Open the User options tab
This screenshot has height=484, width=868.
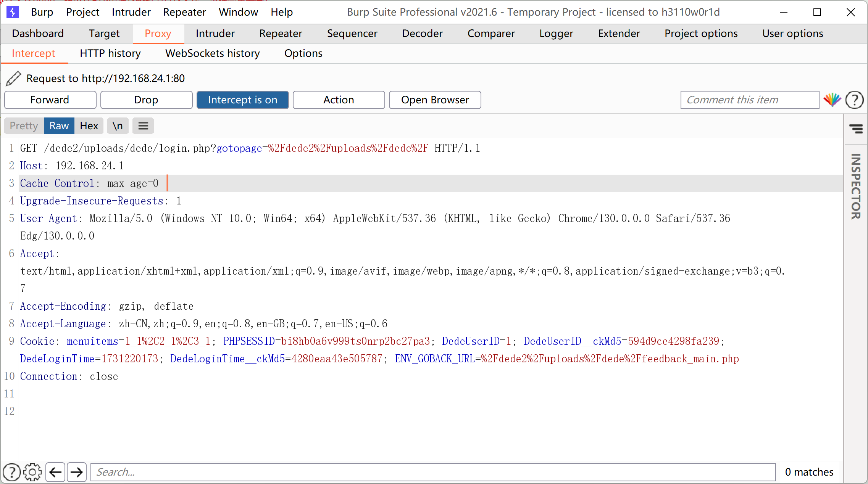pyautogui.click(x=793, y=34)
